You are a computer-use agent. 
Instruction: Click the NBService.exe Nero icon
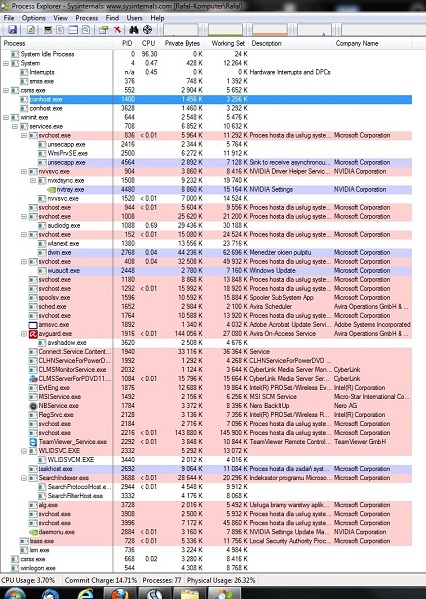point(33,406)
